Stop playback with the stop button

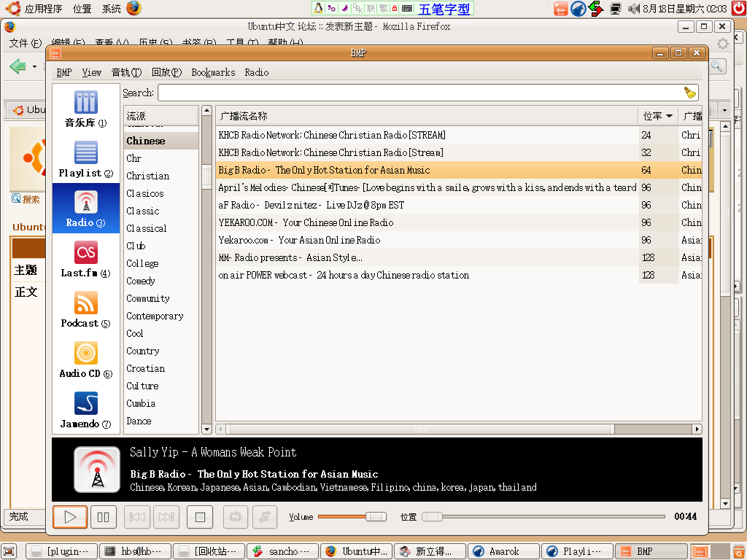click(x=200, y=517)
